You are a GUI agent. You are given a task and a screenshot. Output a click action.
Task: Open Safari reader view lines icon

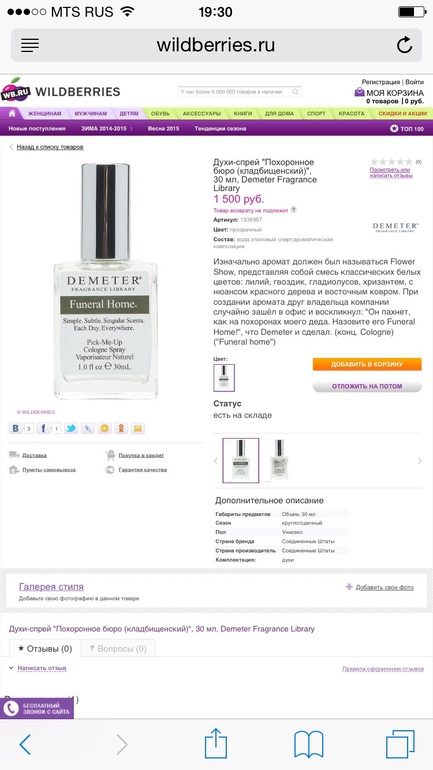[x=30, y=45]
